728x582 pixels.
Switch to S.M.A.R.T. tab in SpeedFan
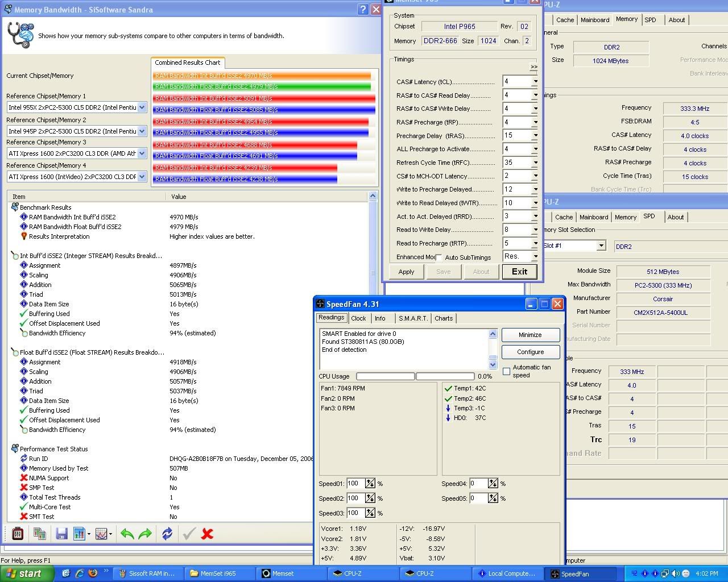pyautogui.click(x=413, y=318)
